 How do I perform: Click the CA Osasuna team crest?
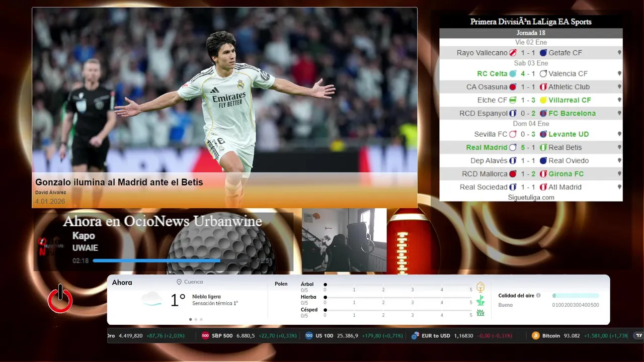tap(513, 86)
